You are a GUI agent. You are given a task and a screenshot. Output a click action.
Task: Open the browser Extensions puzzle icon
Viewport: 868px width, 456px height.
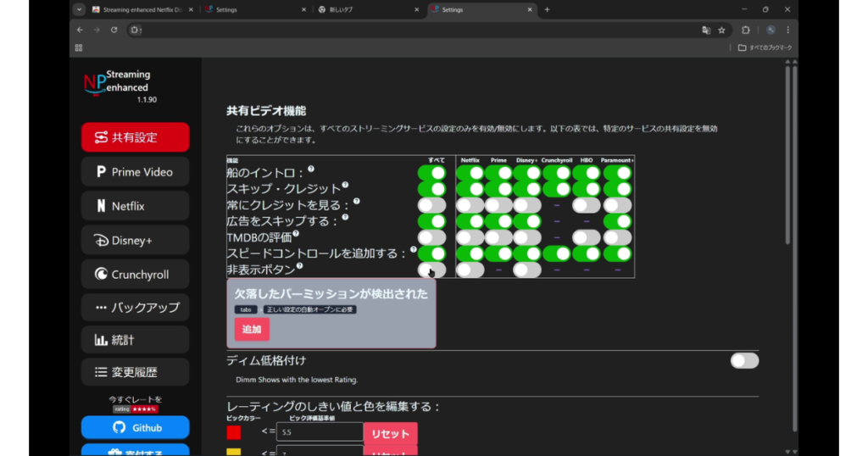(x=745, y=30)
